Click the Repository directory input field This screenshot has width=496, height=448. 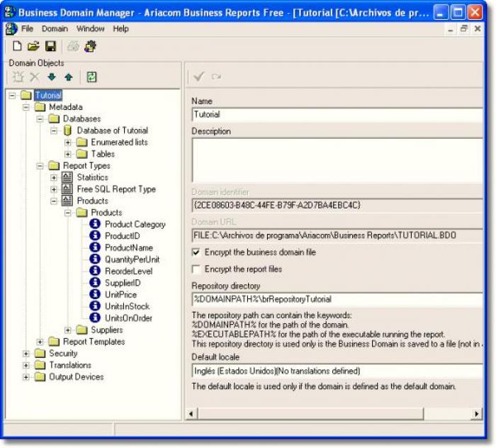(337, 299)
